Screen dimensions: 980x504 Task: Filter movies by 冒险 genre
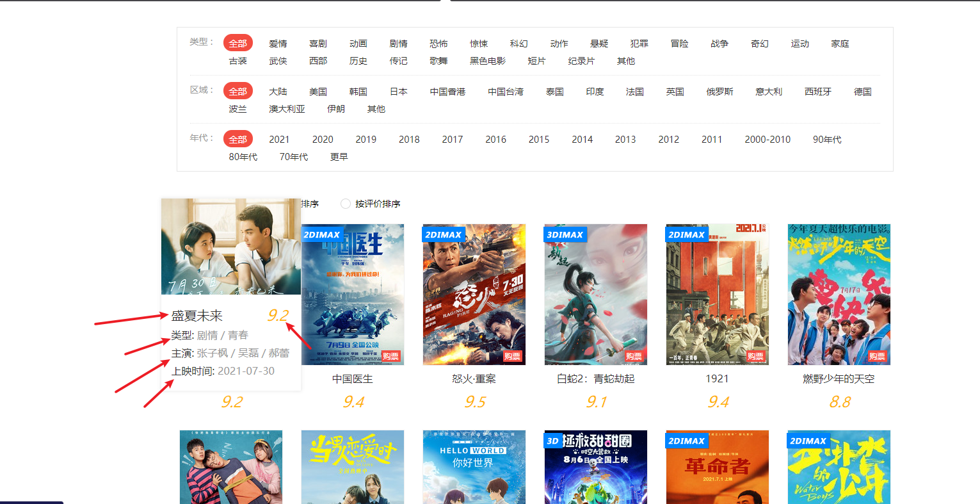[680, 44]
